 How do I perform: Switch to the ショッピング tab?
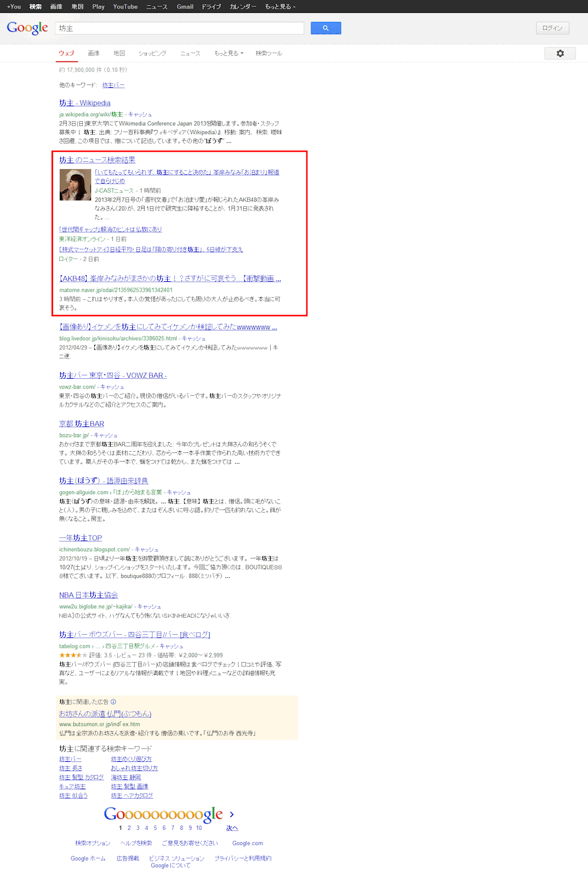point(152,53)
